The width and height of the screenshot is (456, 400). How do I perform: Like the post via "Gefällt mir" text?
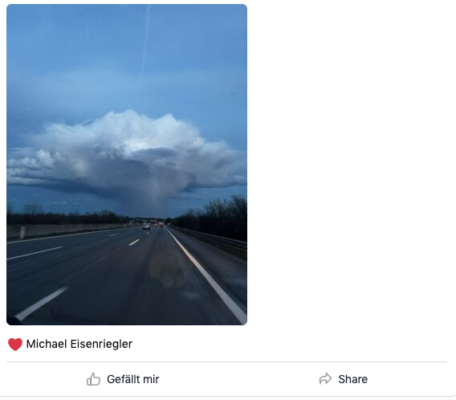point(133,379)
